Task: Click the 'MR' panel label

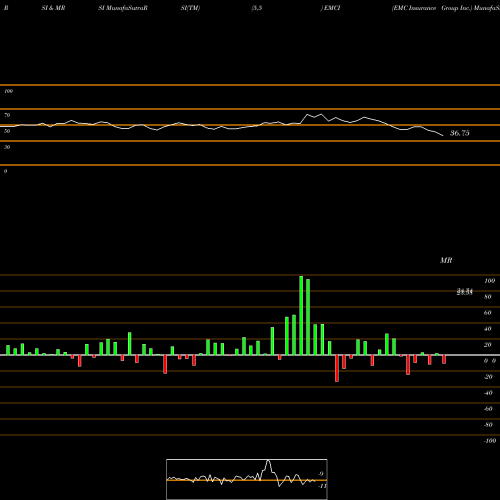Action: pos(446,260)
